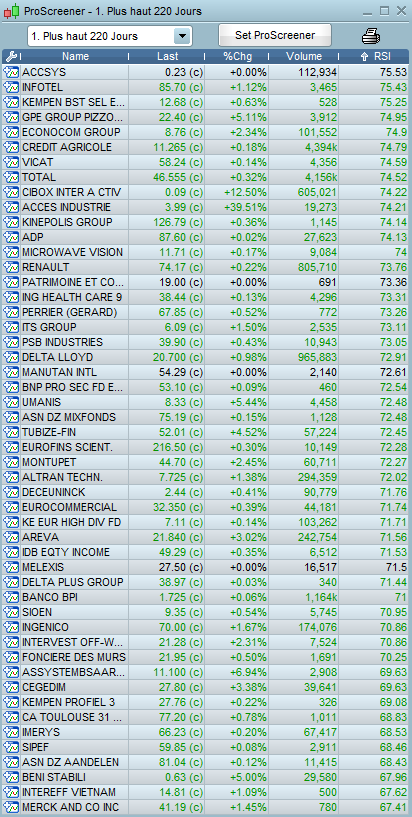Screen dimensions: 412x817
Task: Click the KE EUR HIGH DIV FD row name
Action: [69, 522]
